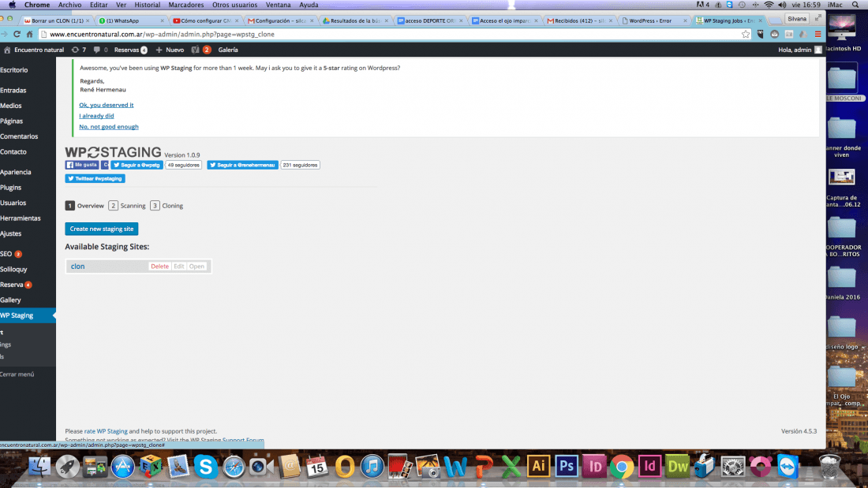Launch Adobe Illustrator from the dock
868x488 pixels.
click(x=539, y=467)
